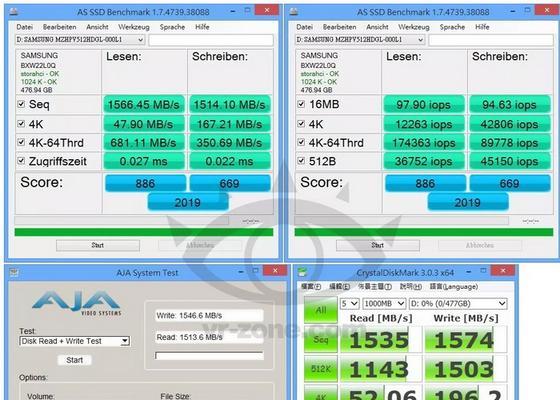This screenshot has width=560, height=400.
Task: Open fourth CrystalDiskMark menu (Help, H)
Action: (x=411, y=286)
